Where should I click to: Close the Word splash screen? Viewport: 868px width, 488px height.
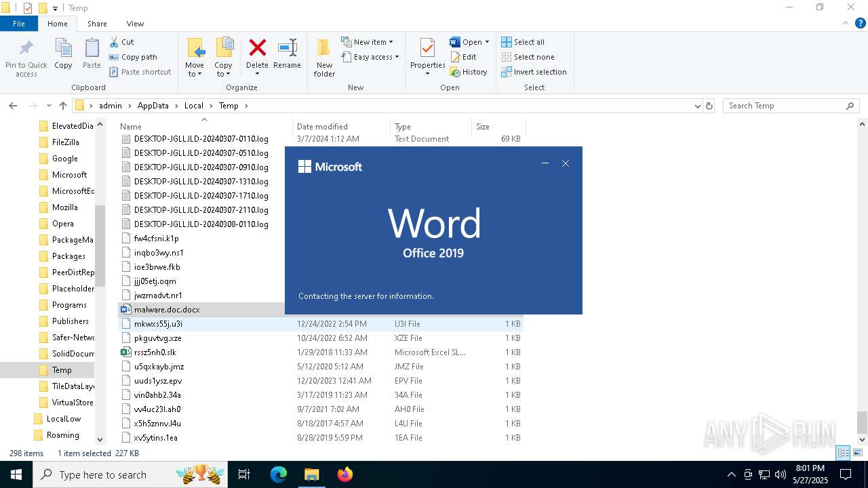point(566,163)
